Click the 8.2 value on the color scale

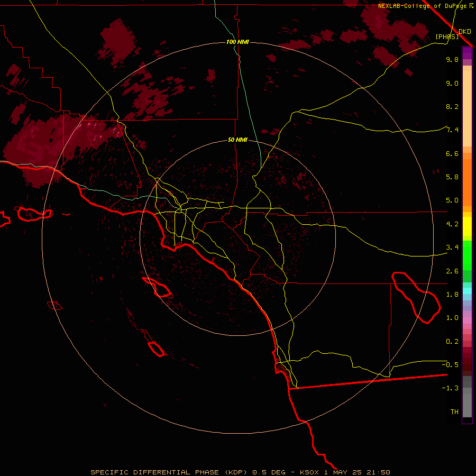pos(452,106)
